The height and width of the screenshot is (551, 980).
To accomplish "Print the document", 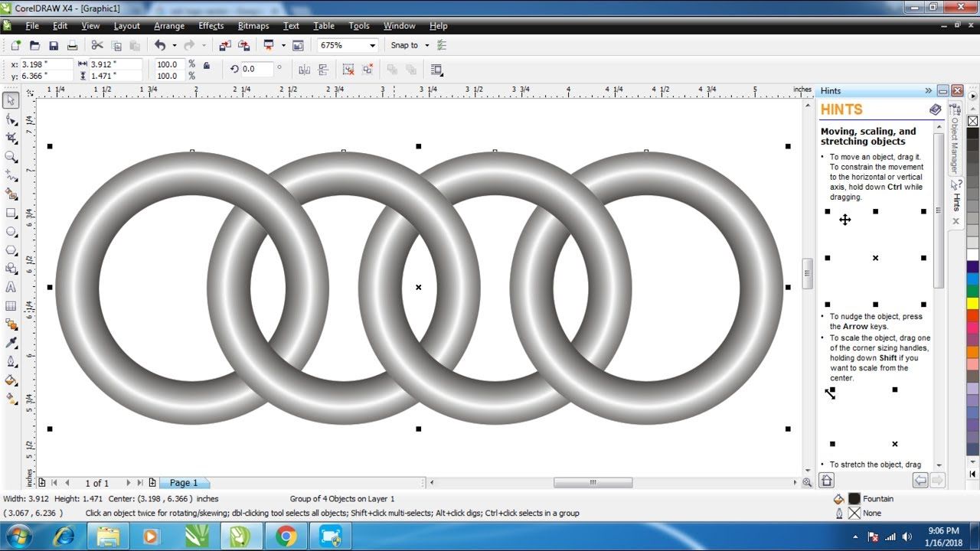I will coord(72,46).
